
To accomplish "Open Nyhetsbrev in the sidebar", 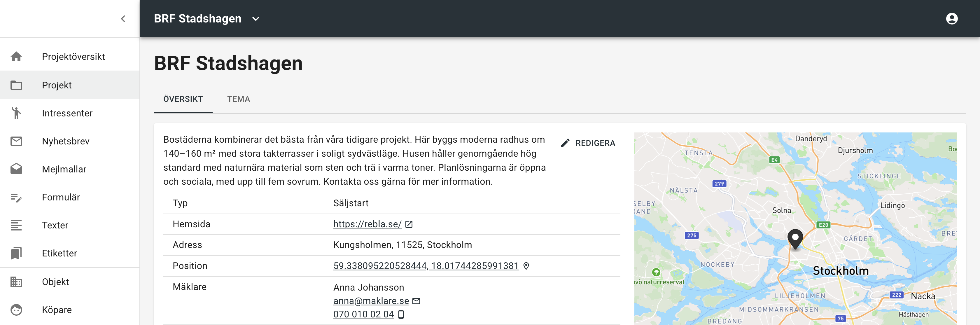I will click(x=70, y=141).
